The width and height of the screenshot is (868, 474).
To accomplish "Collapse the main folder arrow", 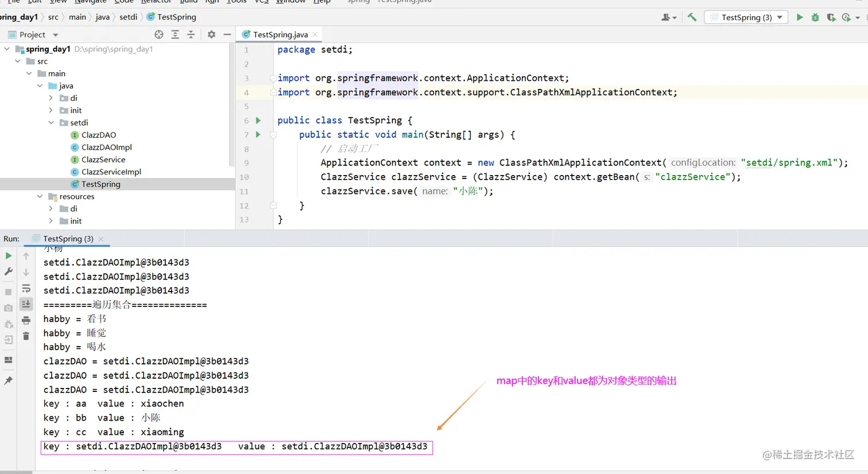I will 29,73.
